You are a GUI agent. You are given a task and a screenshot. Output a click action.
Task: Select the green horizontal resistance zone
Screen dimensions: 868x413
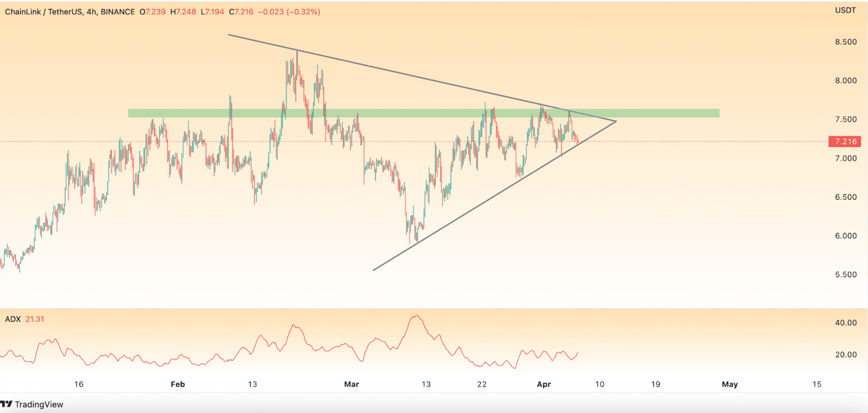(x=424, y=113)
